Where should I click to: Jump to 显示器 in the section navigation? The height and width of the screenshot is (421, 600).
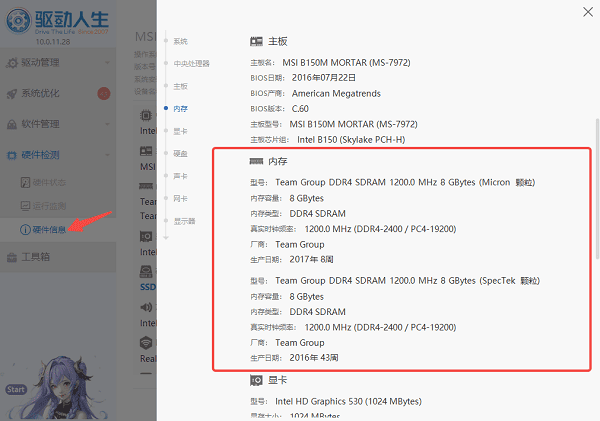click(185, 220)
